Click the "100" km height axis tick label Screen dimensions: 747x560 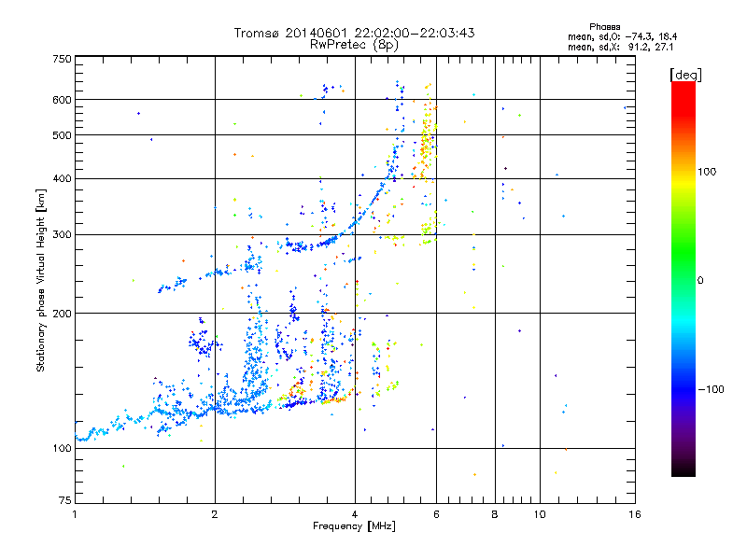tap(62, 449)
